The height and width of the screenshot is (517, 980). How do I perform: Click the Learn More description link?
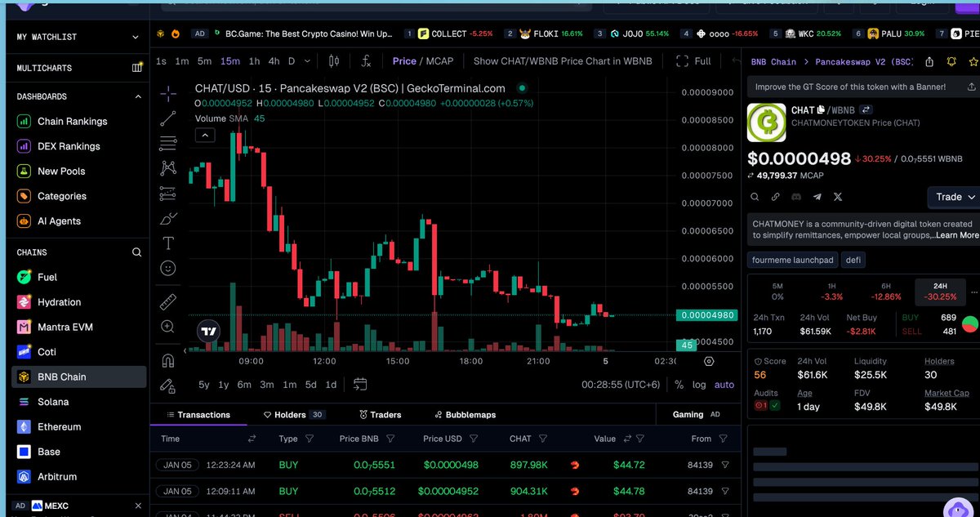(957, 235)
